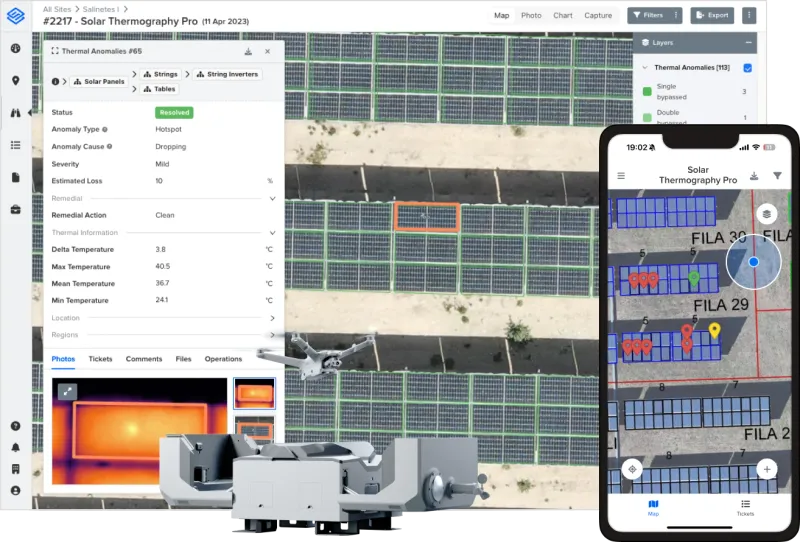Click the Single bypassed green color swatch
The image size is (800, 542).
pyautogui.click(x=647, y=92)
